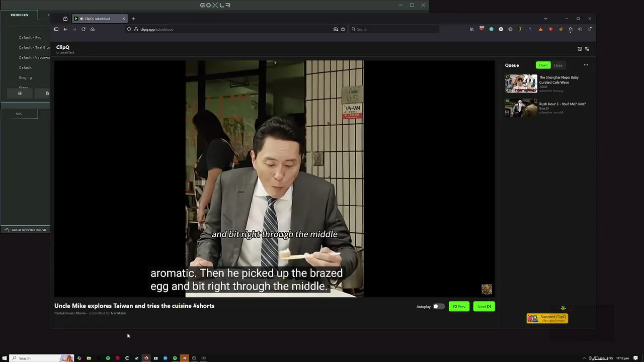Toggle the Autoplay switch
Image resolution: width=644 pixels, height=362 pixels.
438,307
